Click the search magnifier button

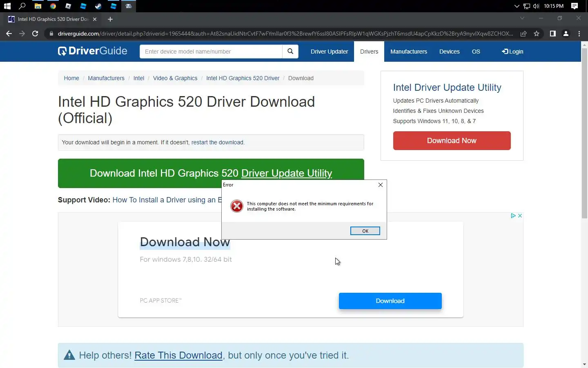point(290,52)
